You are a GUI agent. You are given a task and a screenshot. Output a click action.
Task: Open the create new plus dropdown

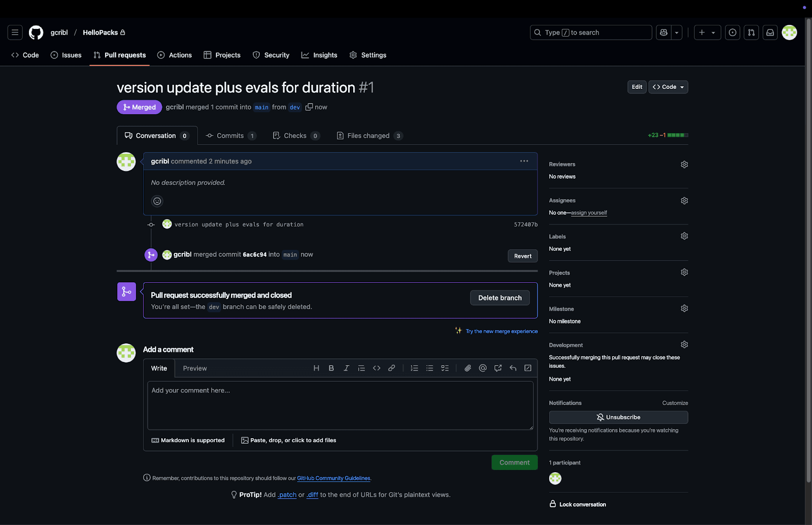coord(707,32)
